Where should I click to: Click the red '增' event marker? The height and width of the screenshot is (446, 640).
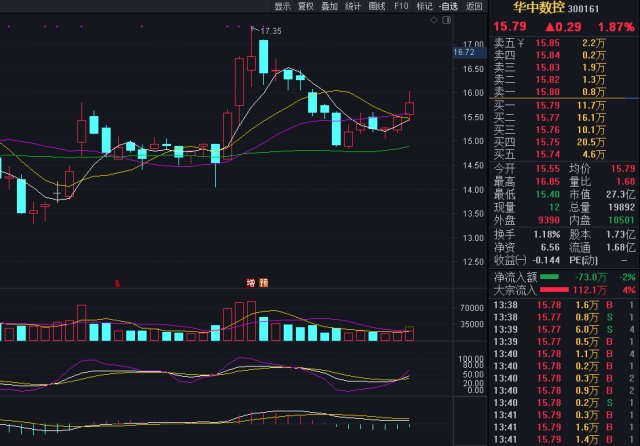pyautogui.click(x=251, y=283)
